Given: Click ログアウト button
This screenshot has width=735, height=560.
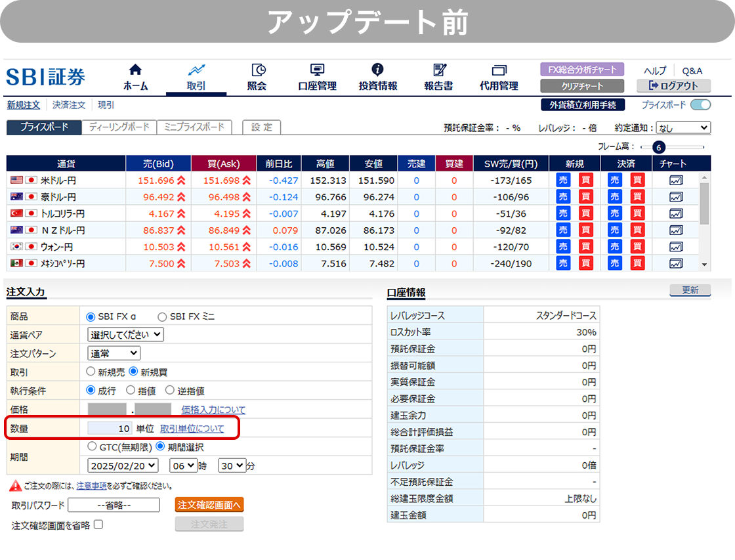Looking at the screenshot, I should coord(673,86).
